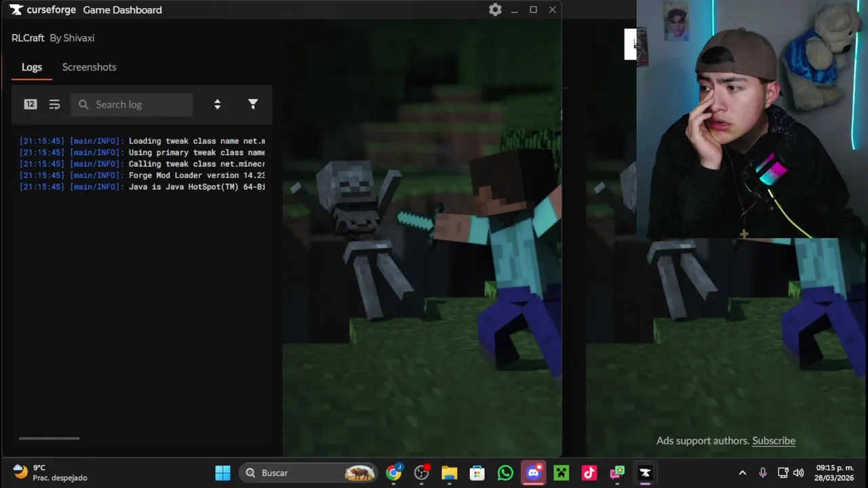The width and height of the screenshot is (868, 488).
Task: Select the 'Java is Java HotSpot(TM)' log line
Action: pos(142,187)
